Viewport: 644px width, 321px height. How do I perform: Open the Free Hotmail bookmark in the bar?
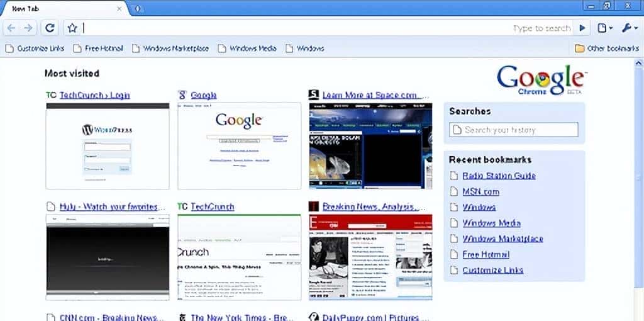click(x=98, y=48)
